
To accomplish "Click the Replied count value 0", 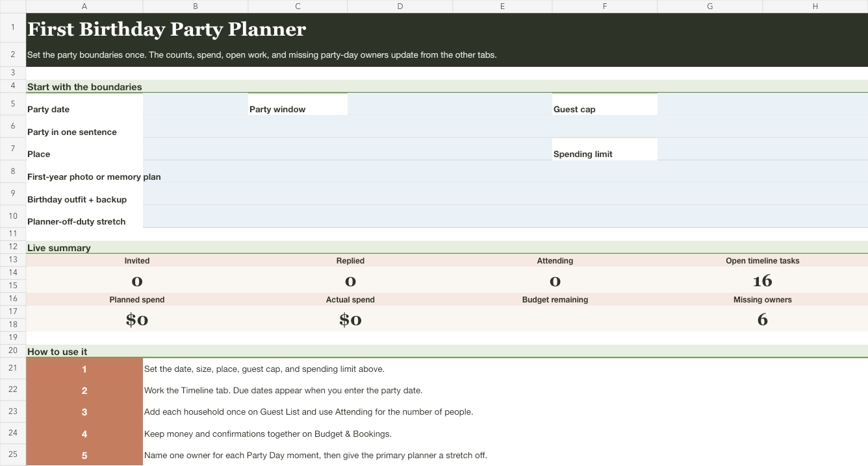I will (x=350, y=280).
